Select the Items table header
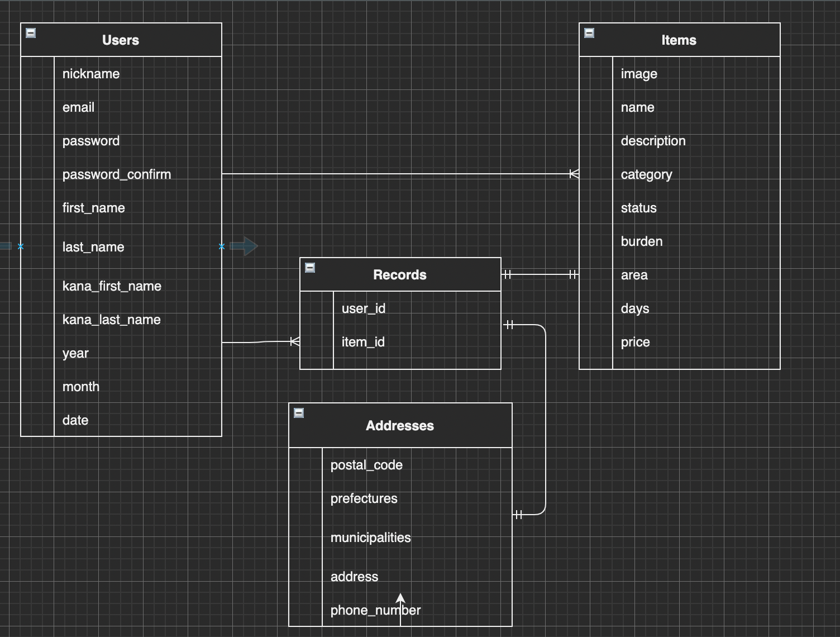 (x=680, y=40)
